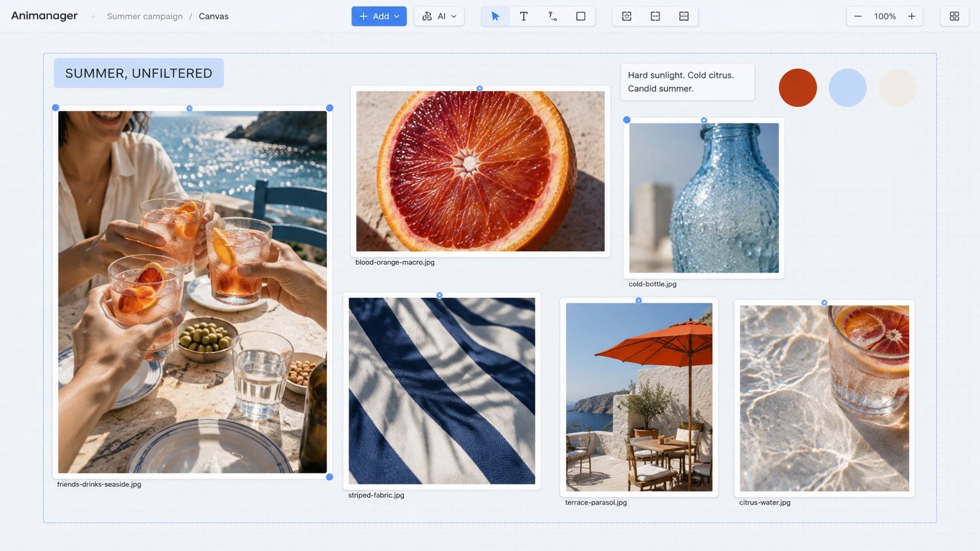Select the striped fabric image
Screen dimensions: 980x551
[442, 391]
